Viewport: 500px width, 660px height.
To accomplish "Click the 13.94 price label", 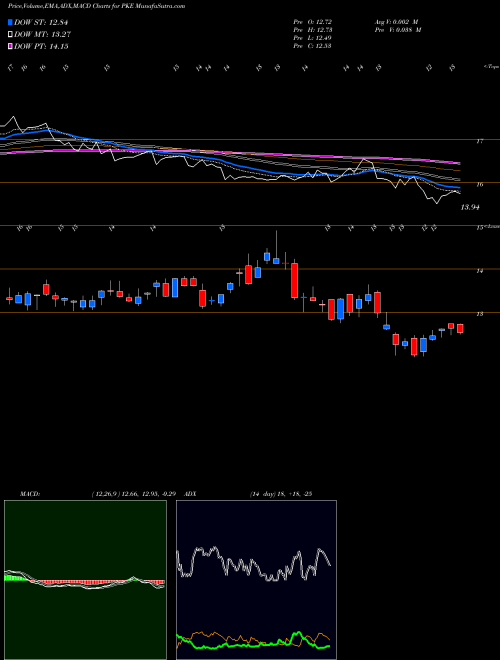I will point(470,207).
